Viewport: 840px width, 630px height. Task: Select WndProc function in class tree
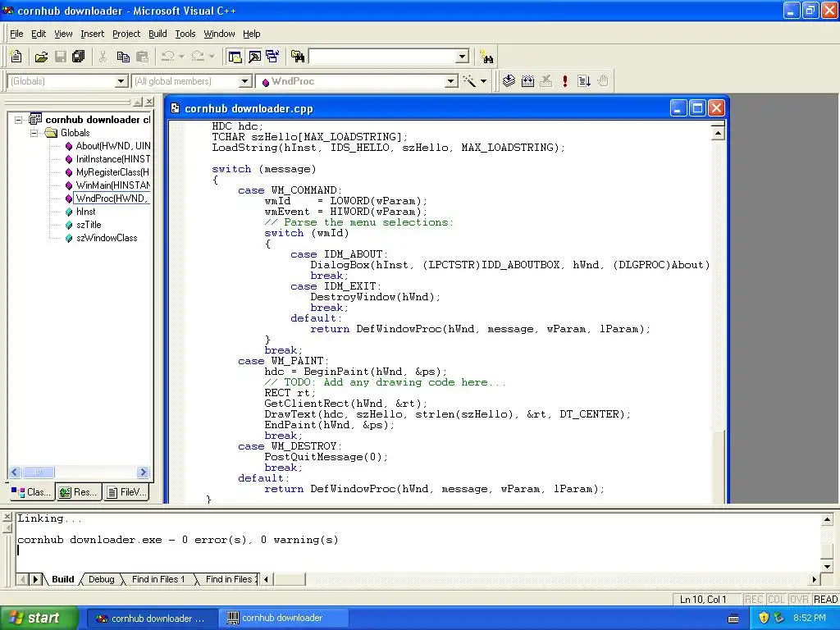pyautogui.click(x=112, y=199)
